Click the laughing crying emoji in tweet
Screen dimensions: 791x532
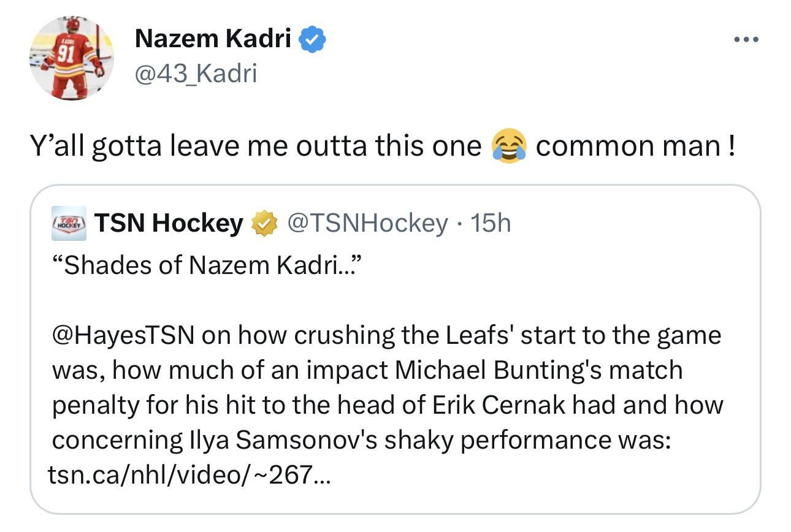click(x=509, y=146)
